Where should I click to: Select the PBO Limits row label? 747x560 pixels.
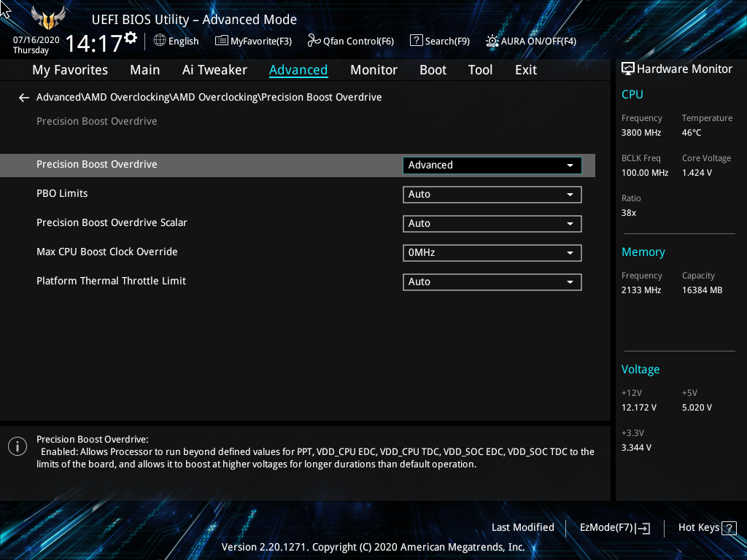[62, 193]
